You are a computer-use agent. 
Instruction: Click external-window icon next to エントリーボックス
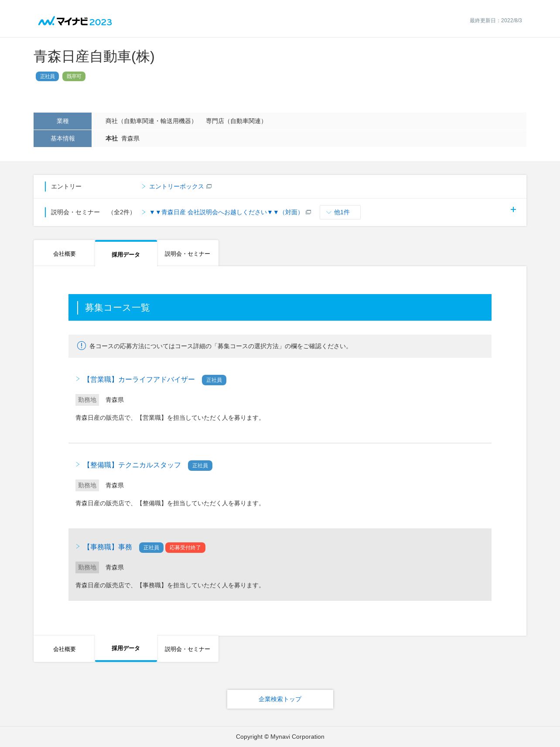[x=209, y=186]
